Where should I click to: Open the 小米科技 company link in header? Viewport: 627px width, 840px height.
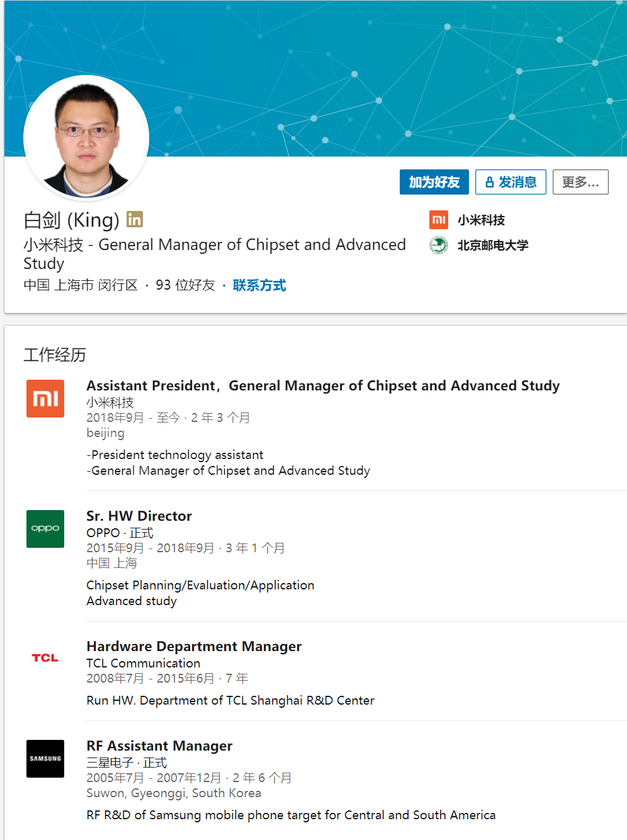click(x=481, y=220)
